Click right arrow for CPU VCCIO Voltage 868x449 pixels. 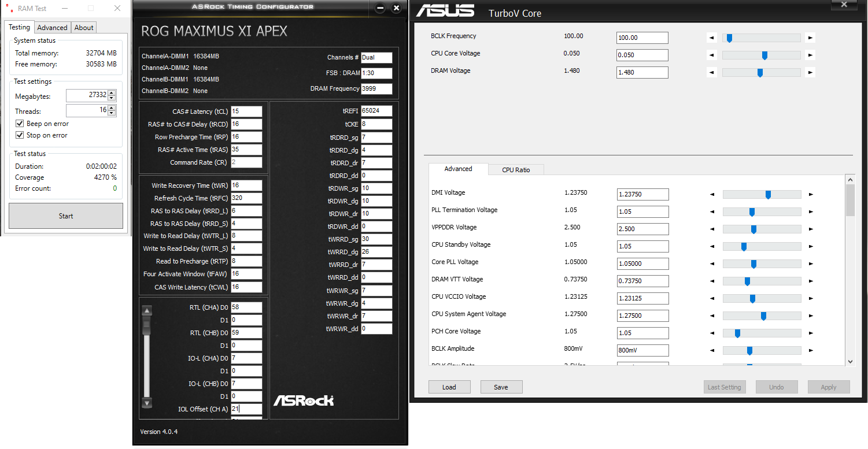811,299
